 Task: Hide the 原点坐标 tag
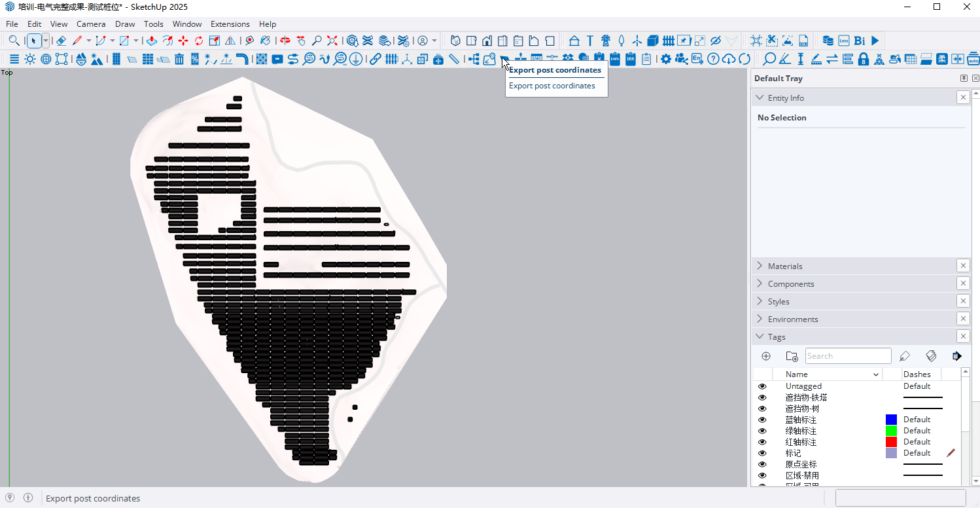(x=762, y=464)
